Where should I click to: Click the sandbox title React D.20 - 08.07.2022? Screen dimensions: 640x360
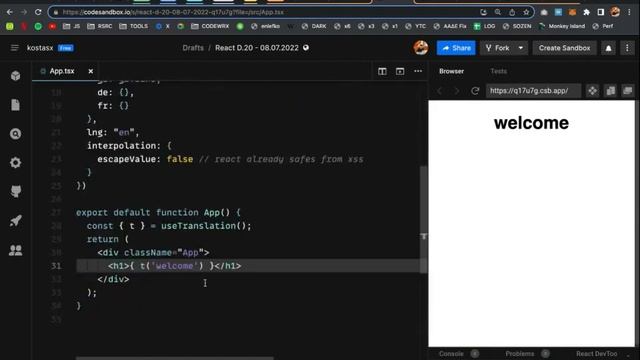click(257, 48)
